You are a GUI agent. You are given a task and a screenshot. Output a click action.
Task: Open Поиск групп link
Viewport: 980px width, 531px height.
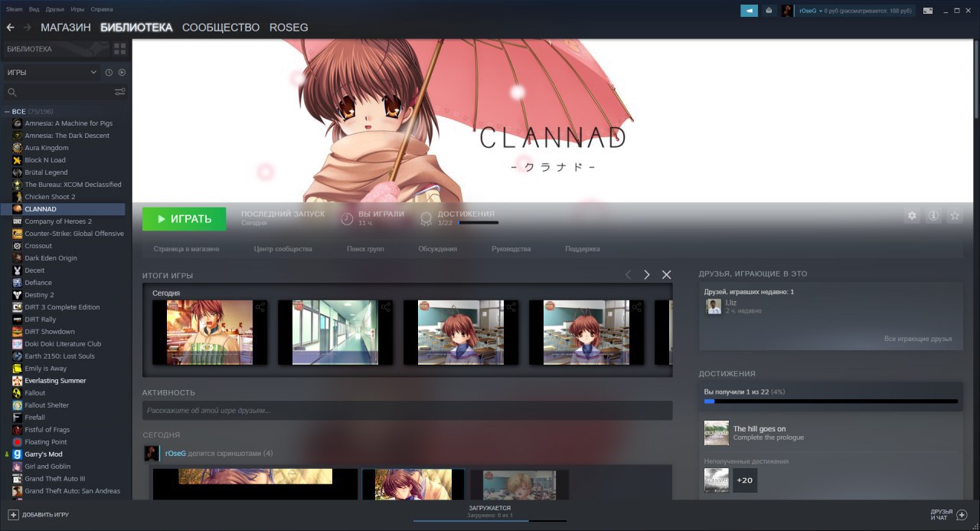coord(365,249)
